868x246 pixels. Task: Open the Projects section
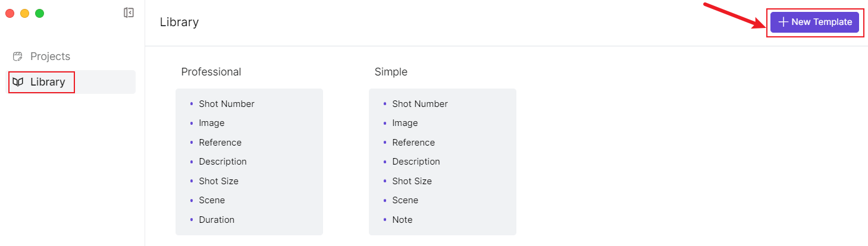(x=50, y=56)
